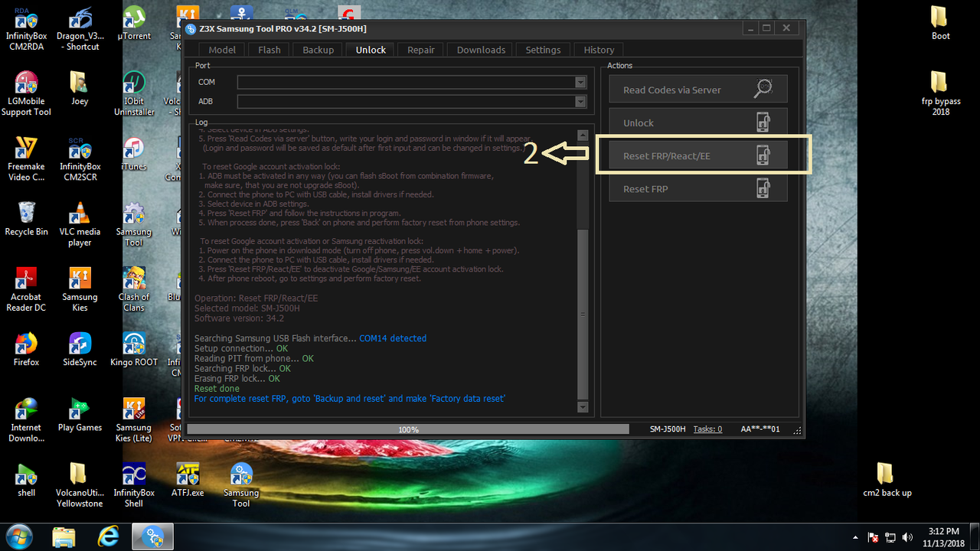Open the Settings tab

tap(543, 50)
